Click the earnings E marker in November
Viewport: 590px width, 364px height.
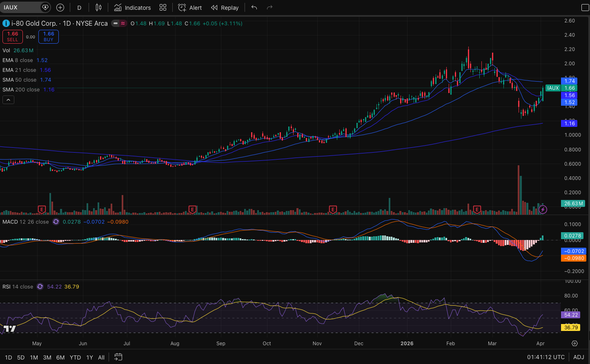(332, 209)
